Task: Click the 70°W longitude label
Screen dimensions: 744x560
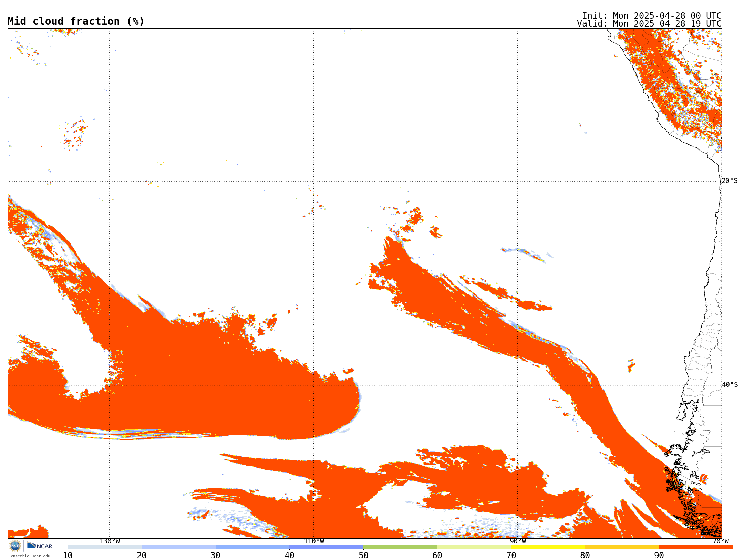Action: point(721,541)
